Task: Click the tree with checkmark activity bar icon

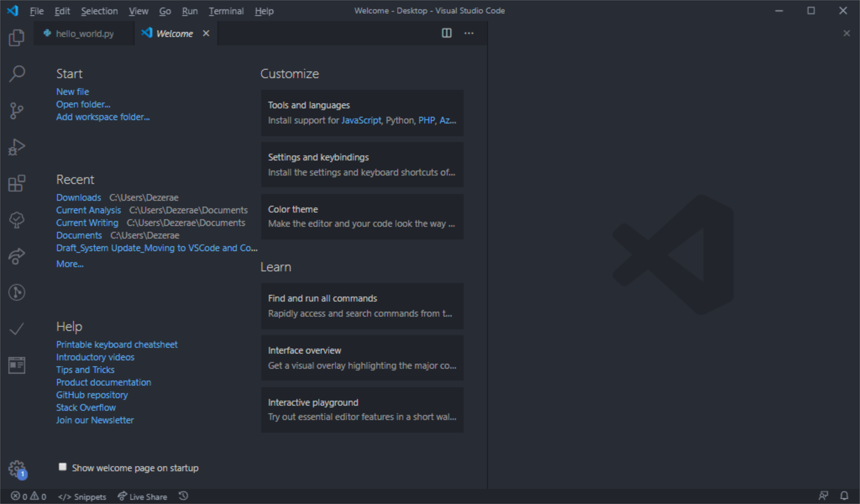Action: pyautogui.click(x=16, y=220)
